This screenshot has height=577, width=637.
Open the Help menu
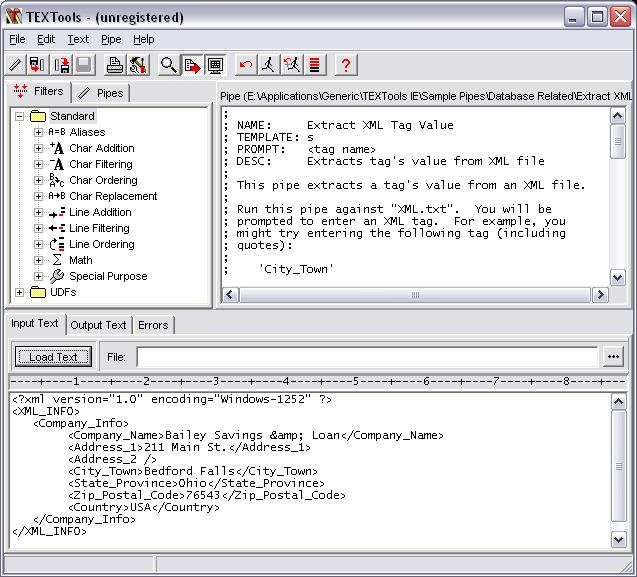click(143, 39)
